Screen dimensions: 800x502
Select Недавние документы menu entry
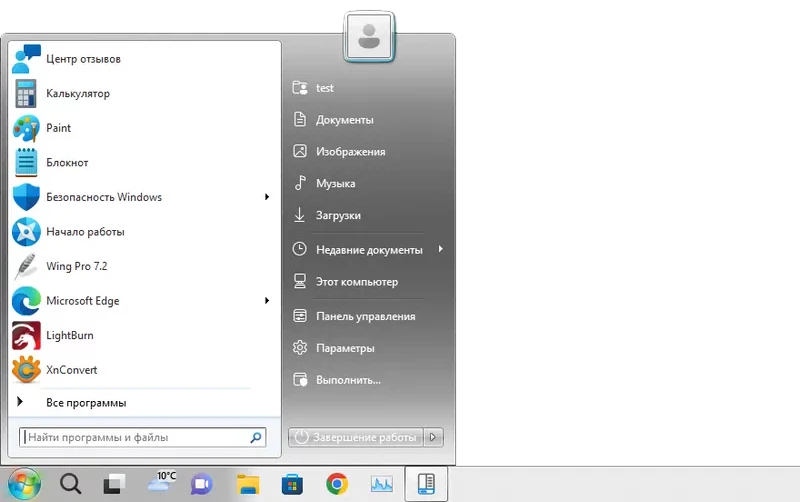[368, 249]
